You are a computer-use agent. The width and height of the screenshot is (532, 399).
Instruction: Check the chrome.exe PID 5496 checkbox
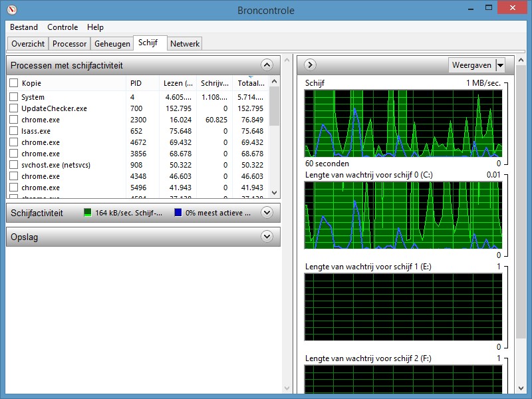pos(13,188)
